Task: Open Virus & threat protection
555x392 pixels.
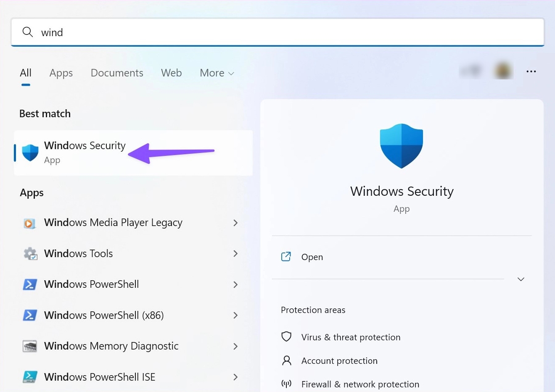Action: point(350,337)
